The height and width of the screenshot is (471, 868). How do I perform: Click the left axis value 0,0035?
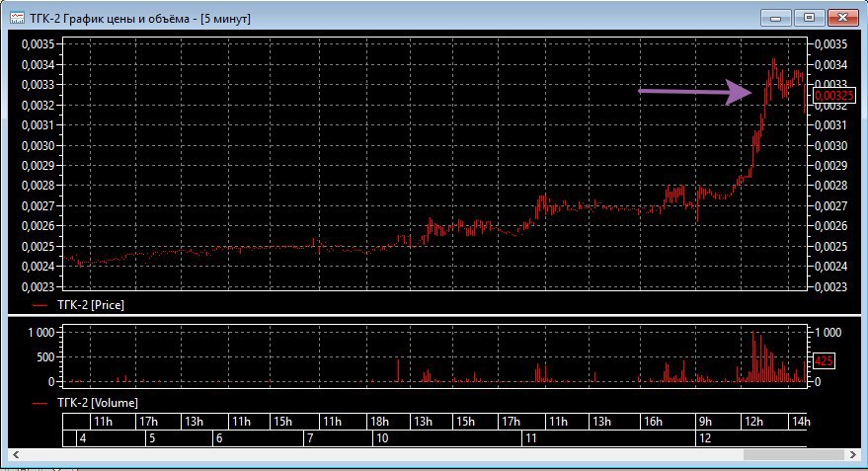pos(39,44)
